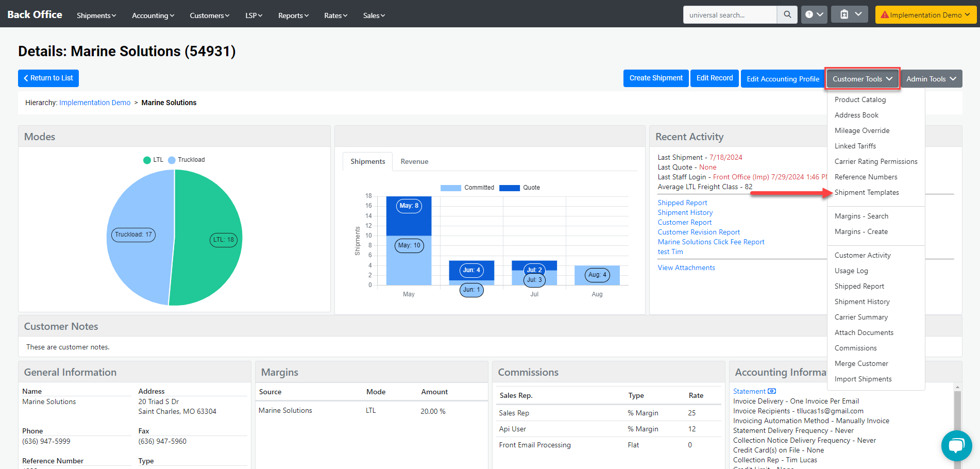Open the live chat bubble widget
The width and height of the screenshot is (980, 469).
[x=956, y=446]
